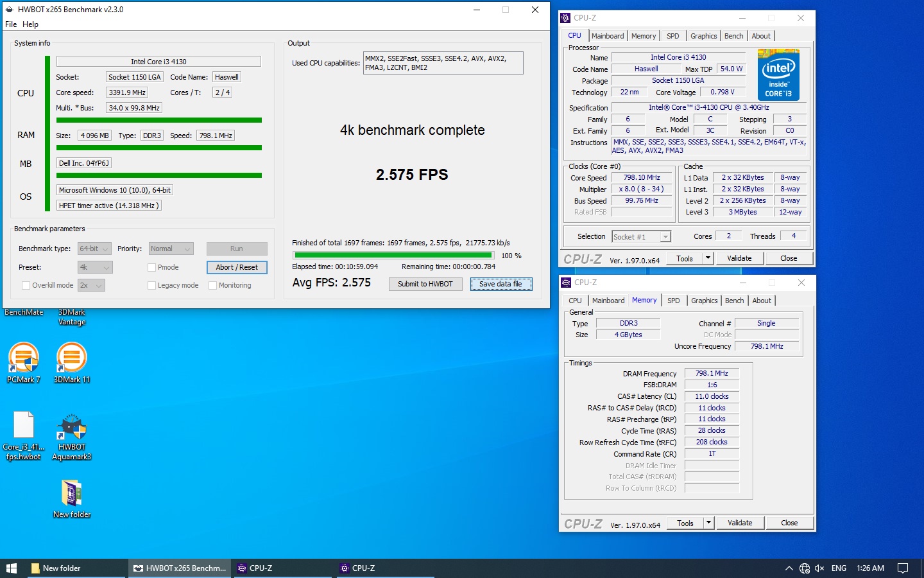Click green bar under RAM info
Image resolution: width=924 pixels, height=578 pixels.
(x=159, y=148)
